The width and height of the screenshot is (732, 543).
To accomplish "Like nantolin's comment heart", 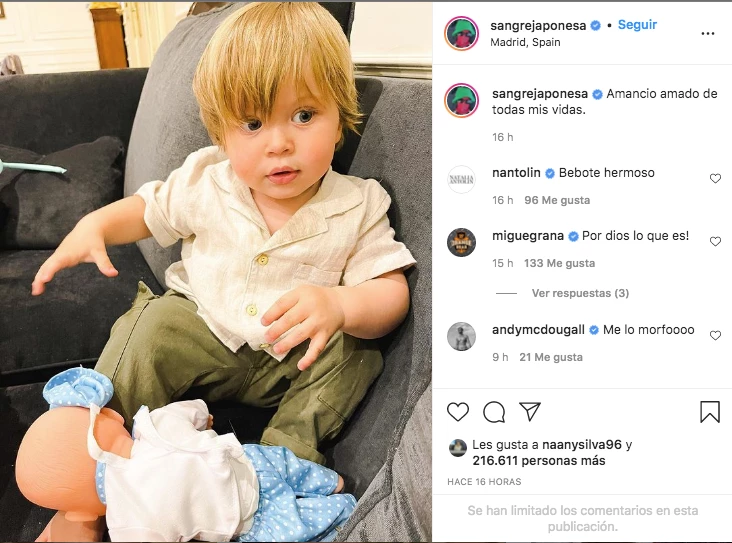I will coord(715,178).
